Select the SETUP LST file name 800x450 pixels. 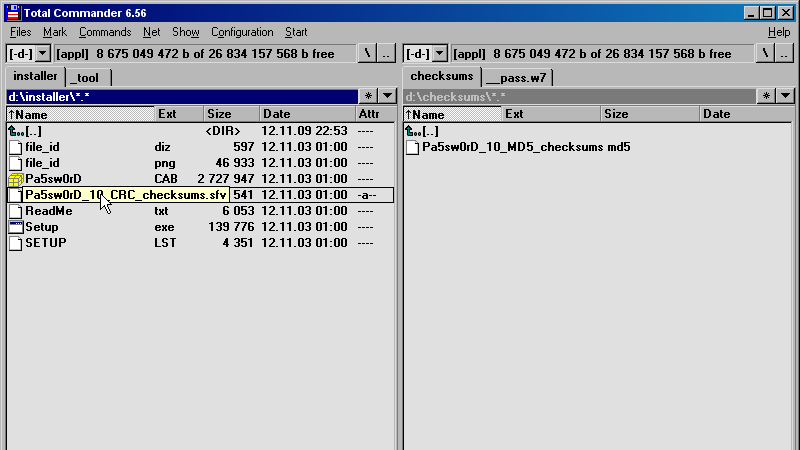coord(46,242)
